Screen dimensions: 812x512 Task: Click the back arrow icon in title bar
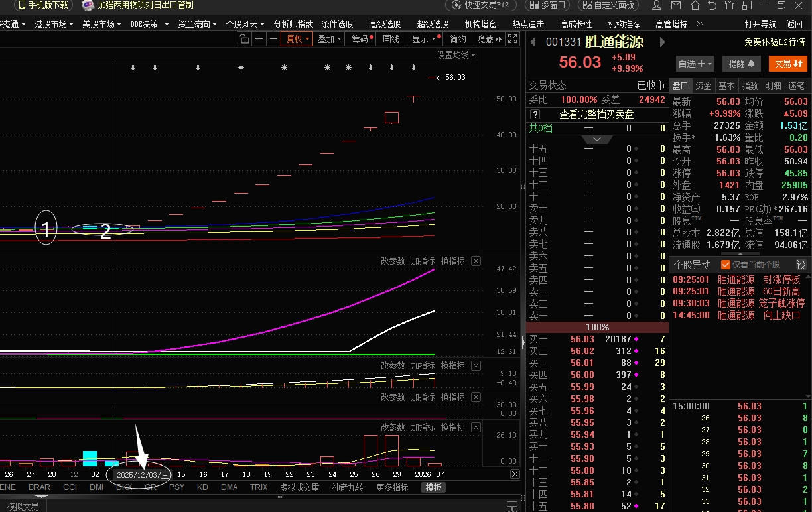coord(712,5)
